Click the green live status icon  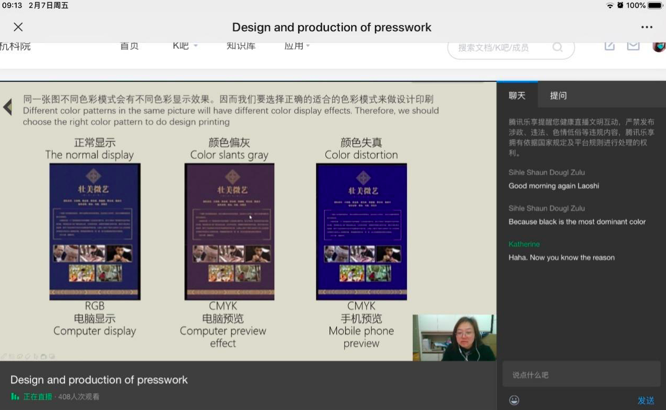(x=15, y=397)
